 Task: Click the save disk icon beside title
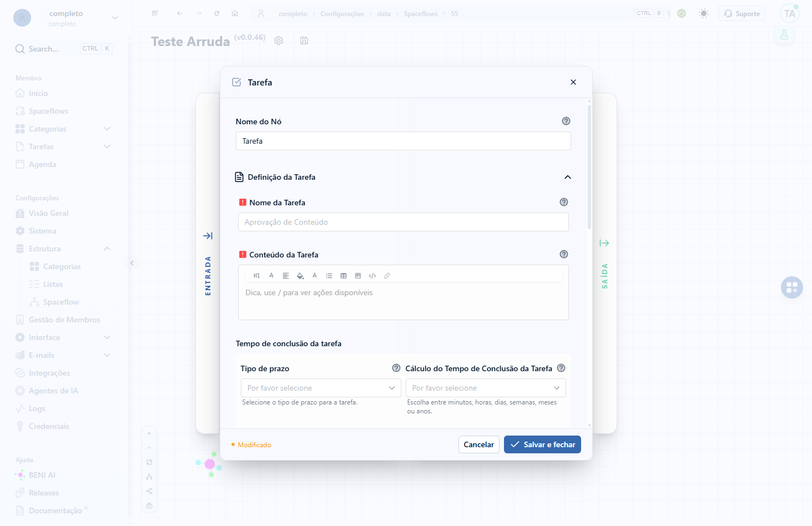(304, 41)
